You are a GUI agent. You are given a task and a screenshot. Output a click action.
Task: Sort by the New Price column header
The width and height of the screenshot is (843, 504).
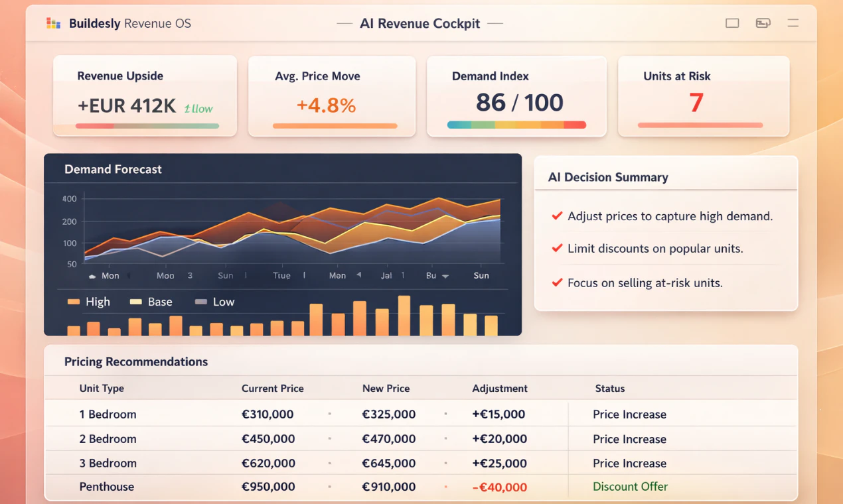(x=386, y=389)
